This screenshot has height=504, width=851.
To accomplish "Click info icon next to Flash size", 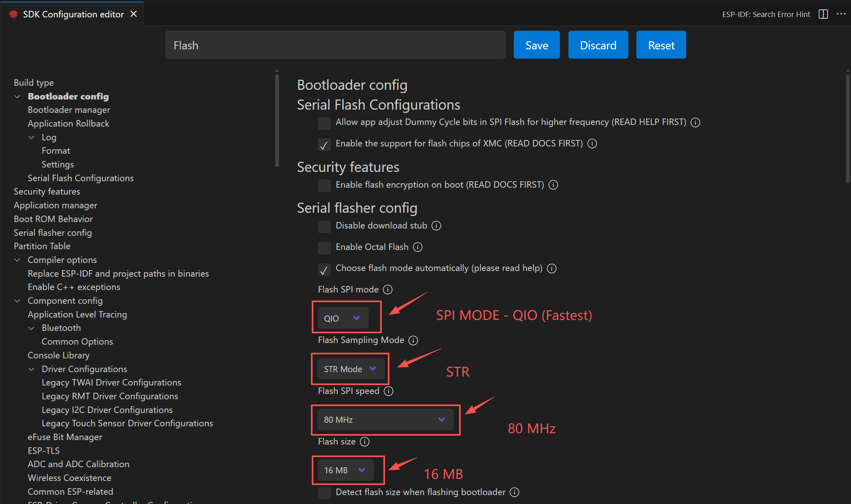I will pyautogui.click(x=364, y=442).
